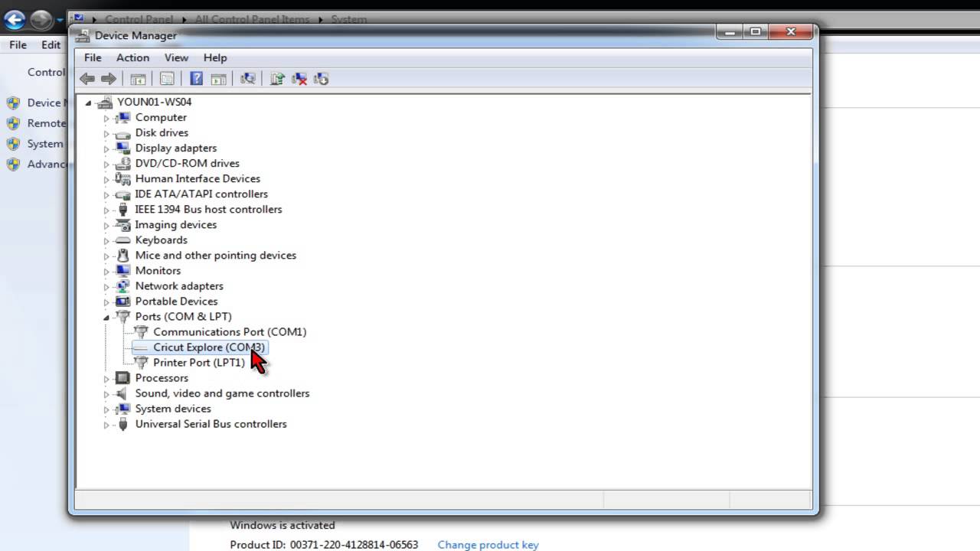The width and height of the screenshot is (980, 551).
Task: Click the Monitors category icon
Action: tap(122, 271)
